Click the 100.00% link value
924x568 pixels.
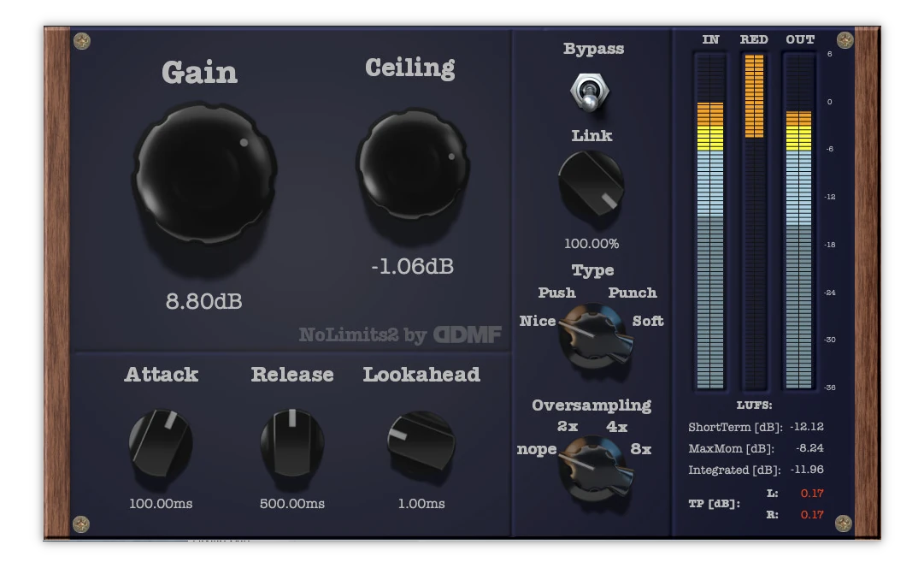point(591,244)
